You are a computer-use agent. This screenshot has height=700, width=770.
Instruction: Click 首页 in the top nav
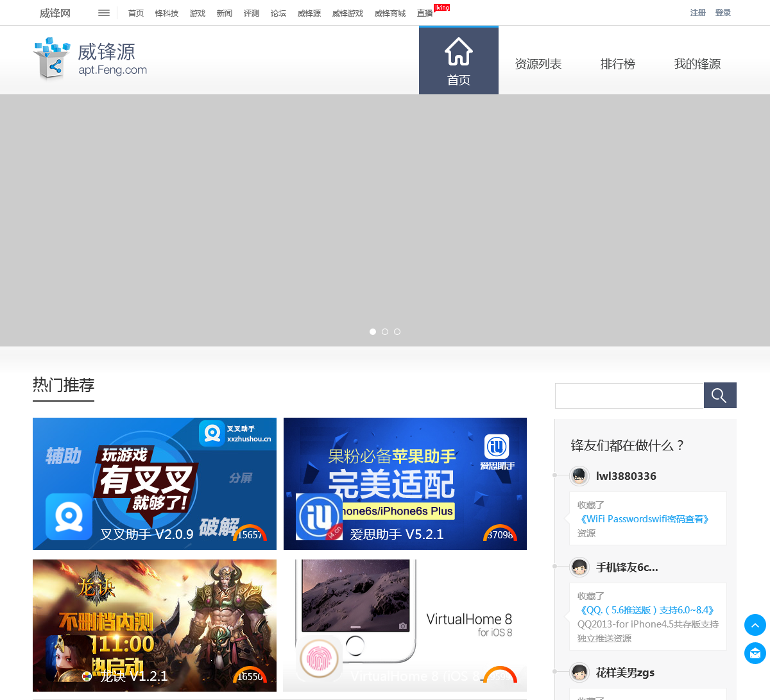pos(136,13)
